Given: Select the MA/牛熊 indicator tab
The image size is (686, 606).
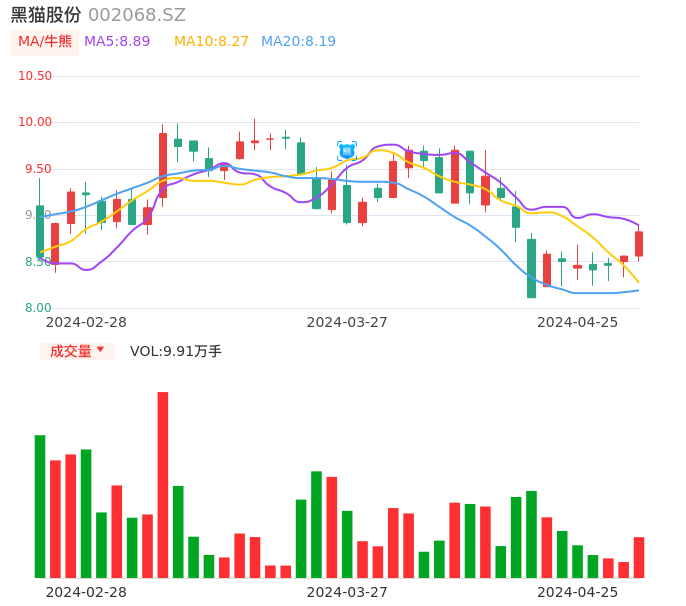Looking at the screenshot, I should click(x=45, y=42).
